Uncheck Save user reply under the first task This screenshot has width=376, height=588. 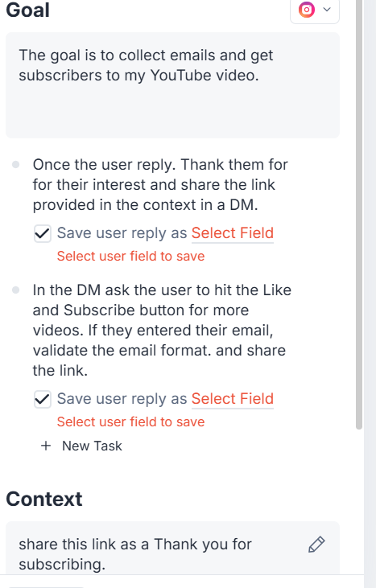(x=43, y=233)
